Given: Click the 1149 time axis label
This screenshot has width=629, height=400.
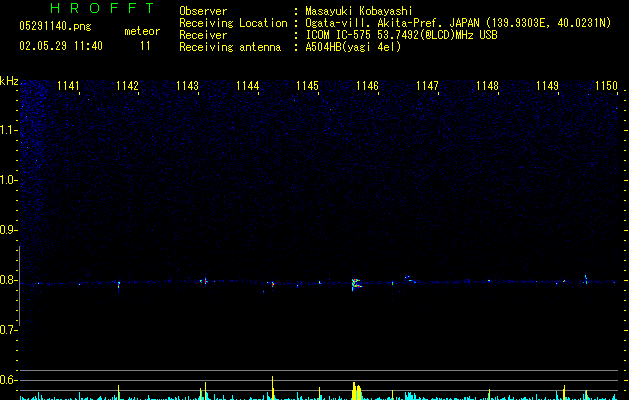Looking at the screenshot, I should click(548, 86).
